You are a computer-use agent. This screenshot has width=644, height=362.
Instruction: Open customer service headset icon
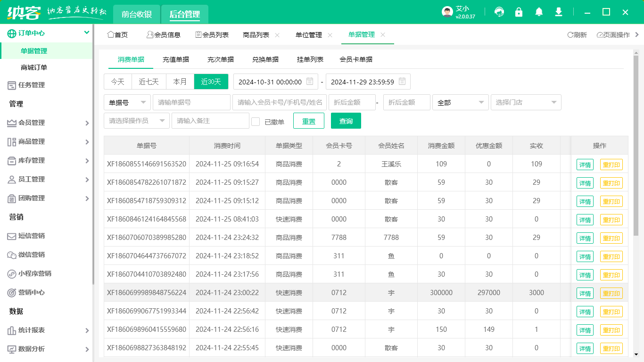coord(499,12)
